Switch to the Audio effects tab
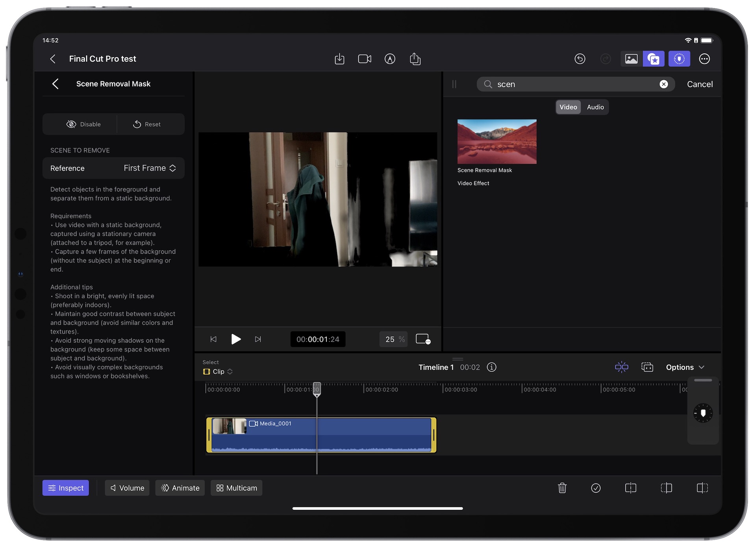 tap(595, 107)
